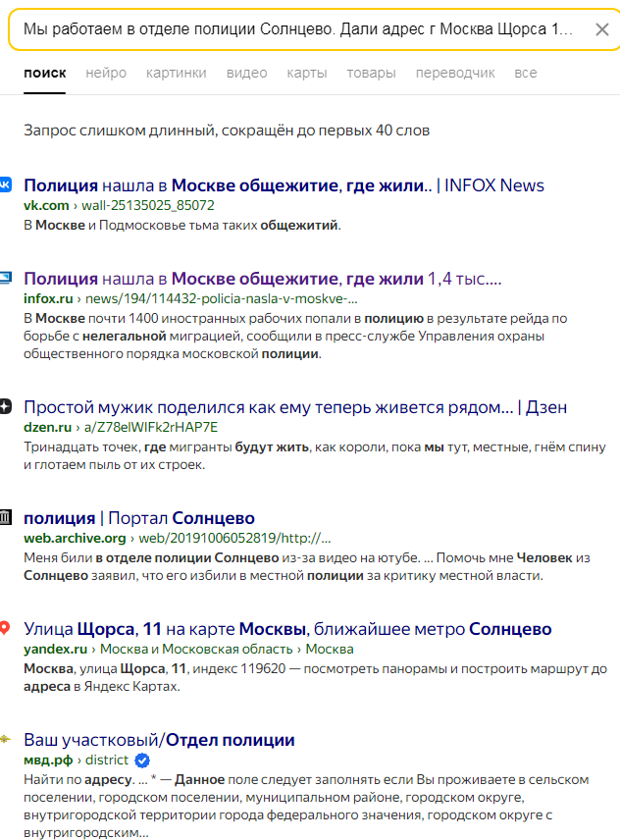620x840 pixels.
Task: Open the a/Z78elWIFk2rHAP7E breadcrumb
Action: point(151,427)
